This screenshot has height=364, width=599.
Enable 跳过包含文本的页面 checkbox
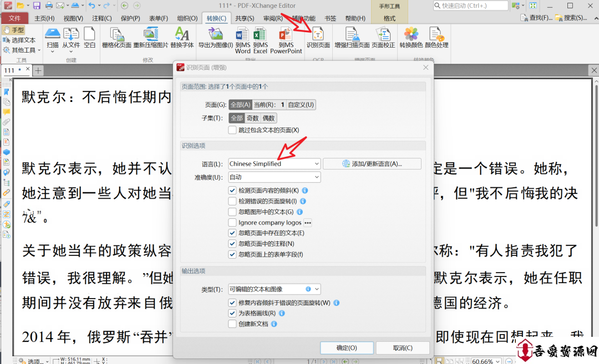[x=232, y=130]
